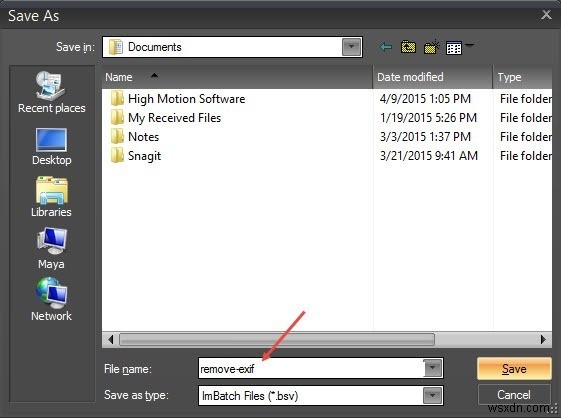Click the Save button
Viewport: 561px width, 418px height.
coord(514,369)
